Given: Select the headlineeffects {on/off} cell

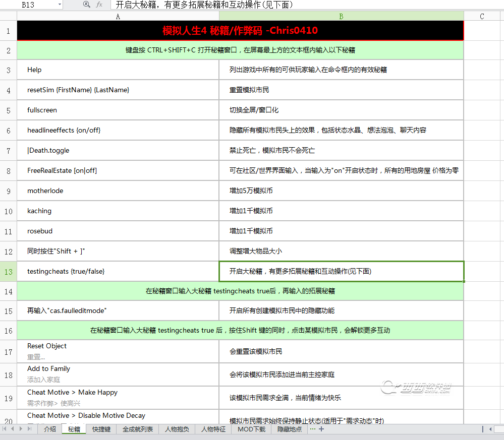Looking at the screenshot, I should [x=118, y=130].
